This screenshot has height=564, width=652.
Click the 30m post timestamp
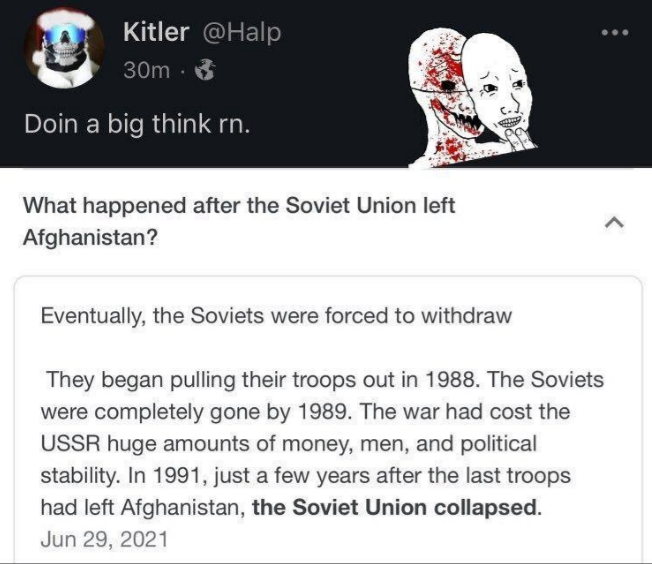146,70
